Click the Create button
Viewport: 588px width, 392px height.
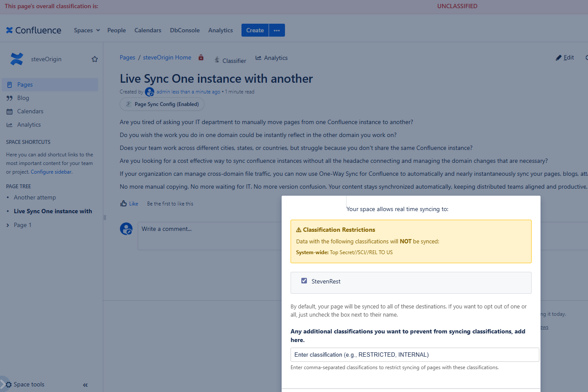[x=254, y=30]
